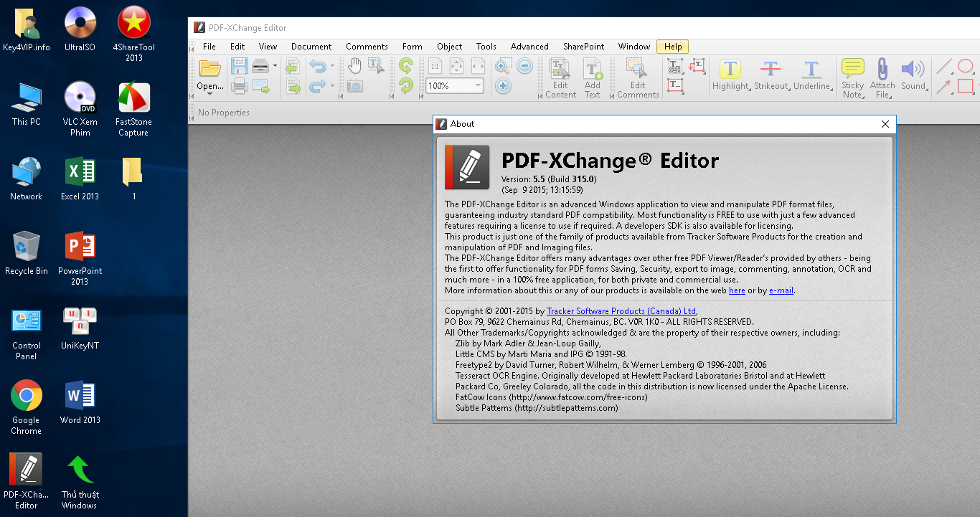
Task: Click the Print printer icon
Action: coord(239,87)
